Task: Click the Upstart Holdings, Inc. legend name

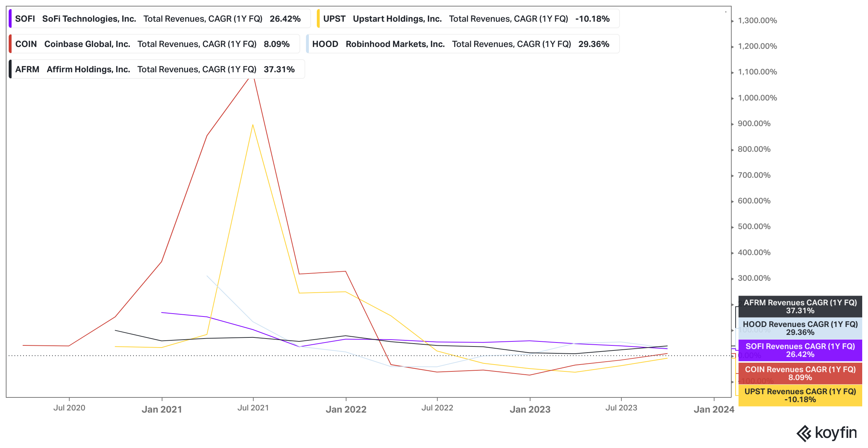Action: click(397, 19)
